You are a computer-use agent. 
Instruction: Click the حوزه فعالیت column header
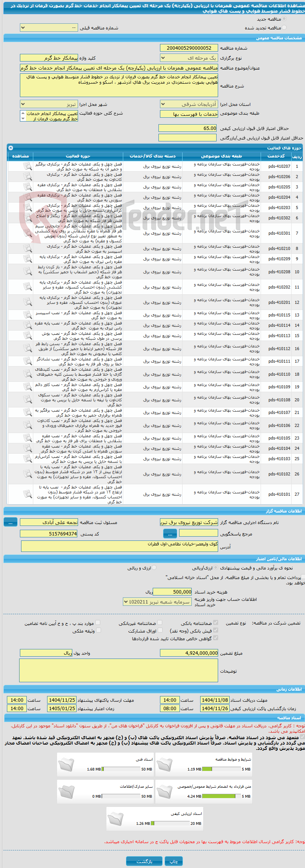[78, 156]
